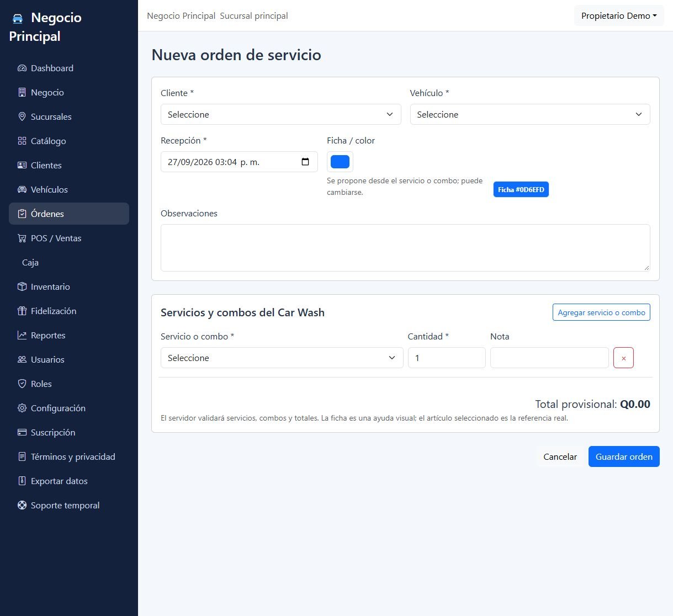The image size is (673, 616).
Task: Navigate to Inventario
Action: [x=69, y=287]
